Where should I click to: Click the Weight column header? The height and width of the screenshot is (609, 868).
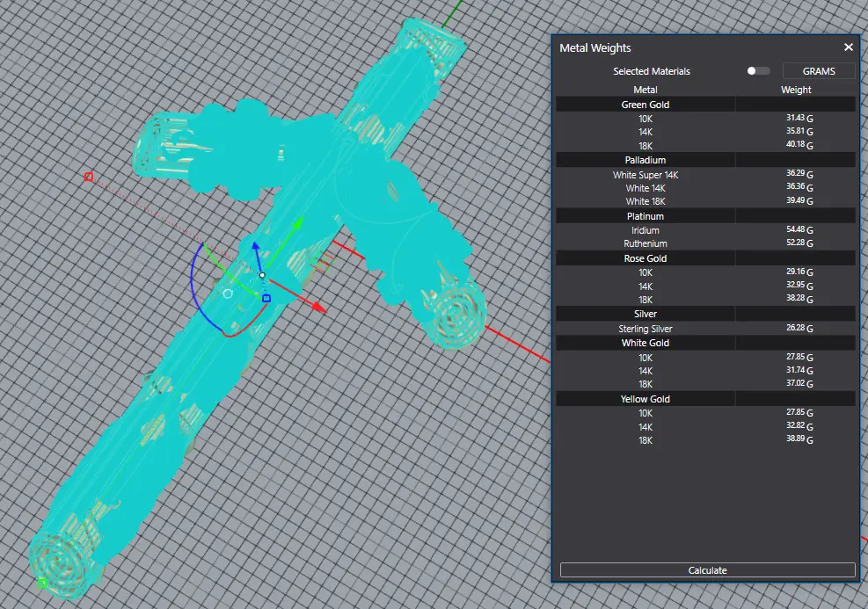click(796, 90)
